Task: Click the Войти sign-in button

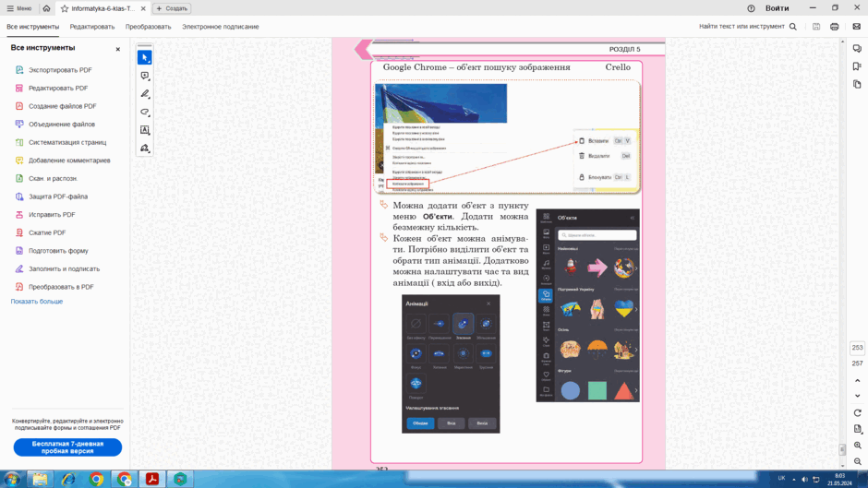Action: click(x=777, y=8)
